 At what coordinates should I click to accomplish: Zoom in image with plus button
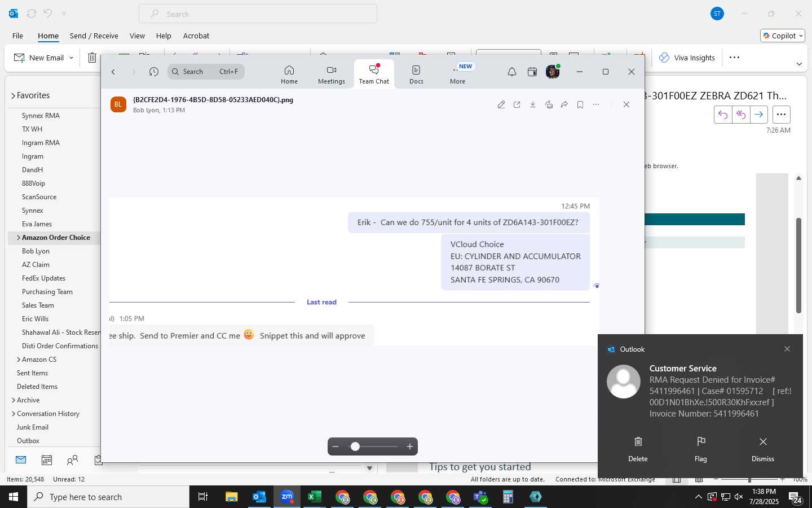410,446
